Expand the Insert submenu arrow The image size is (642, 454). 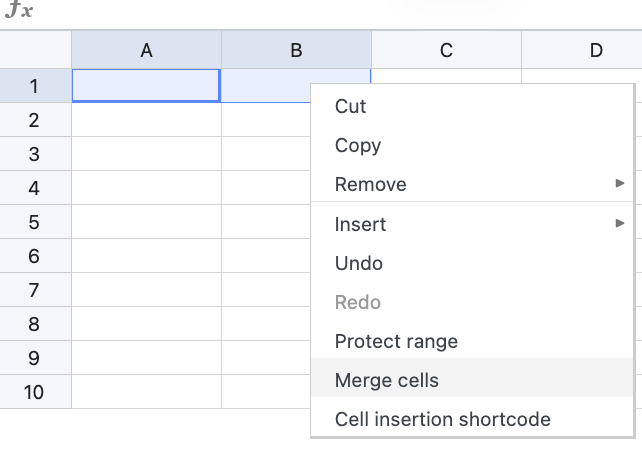point(620,224)
